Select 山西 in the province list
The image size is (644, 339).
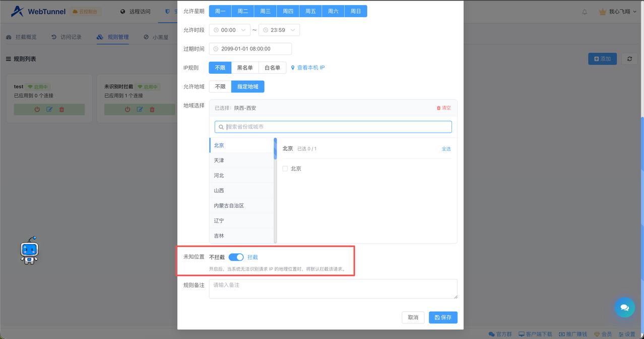[241, 191]
